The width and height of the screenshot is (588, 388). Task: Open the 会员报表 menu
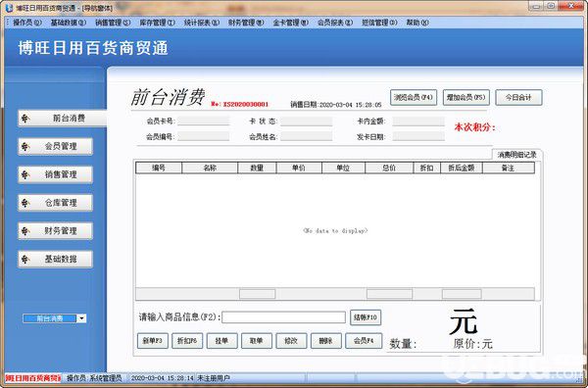click(x=335, y=23)
